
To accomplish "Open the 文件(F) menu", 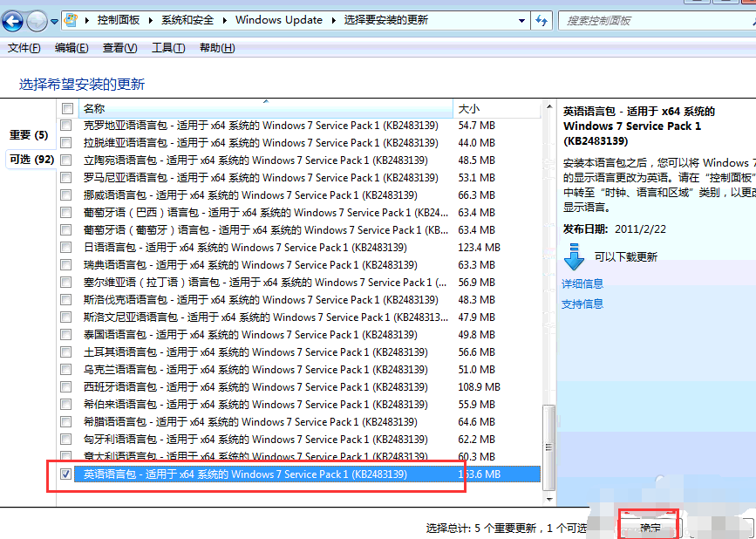I will click(x=24, y=48).
